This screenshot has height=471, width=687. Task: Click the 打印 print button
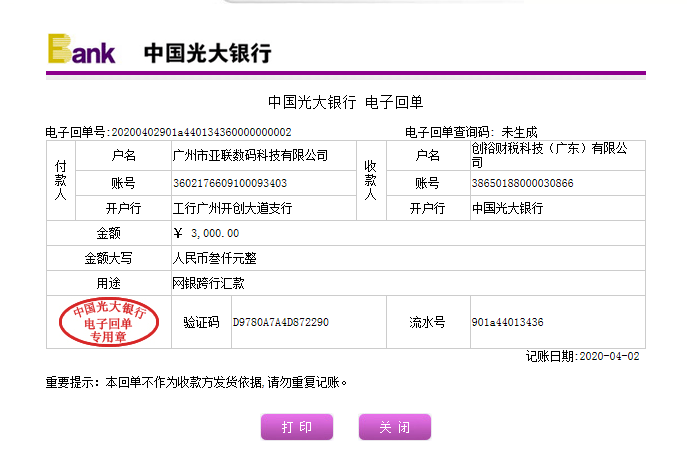(x=297, y=427)
